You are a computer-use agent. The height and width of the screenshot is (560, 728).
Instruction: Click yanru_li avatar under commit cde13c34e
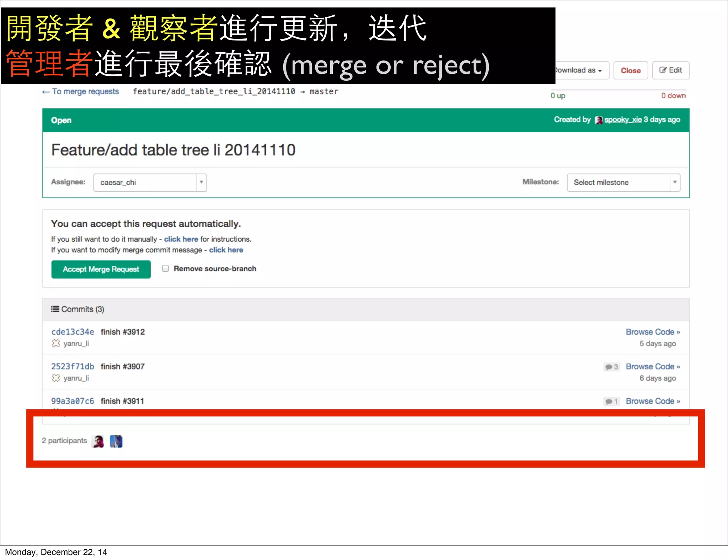coord(56,343)
